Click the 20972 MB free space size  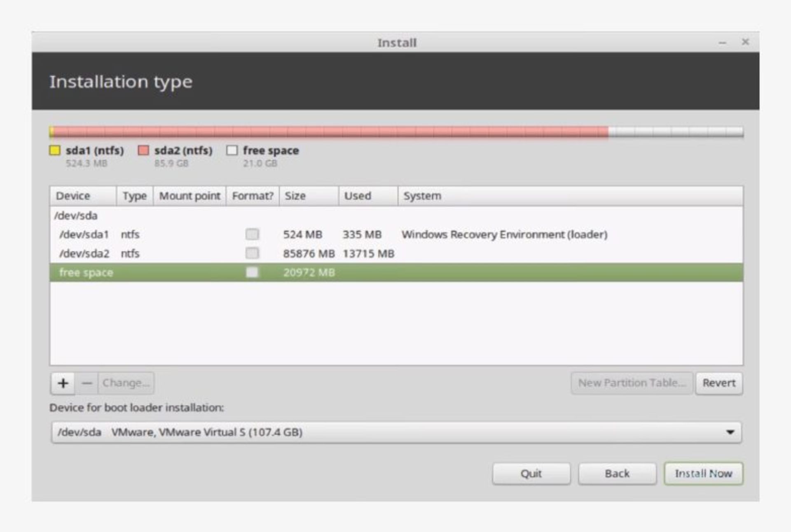pyautogui.click(x=309, y=273)
